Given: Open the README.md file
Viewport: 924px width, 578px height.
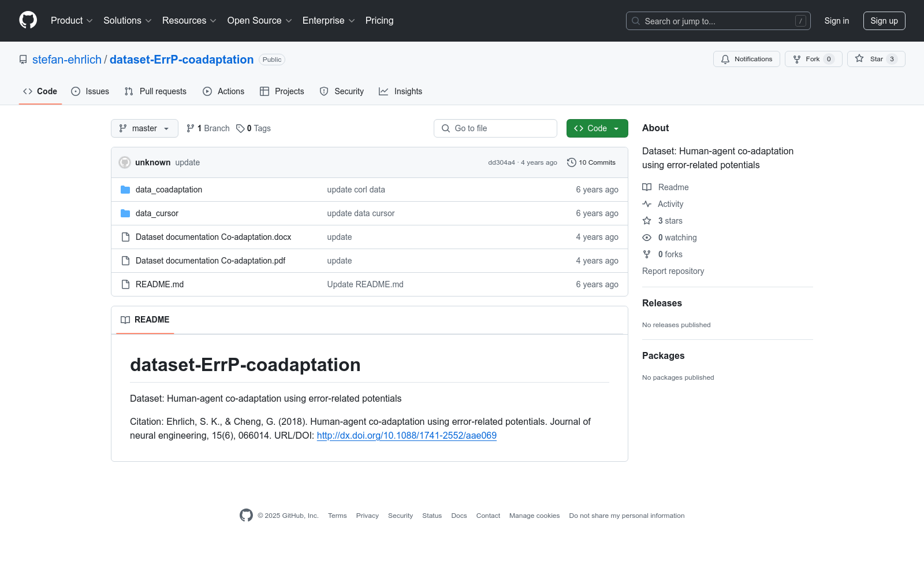Looking at the screenshot, I should 159,284.
